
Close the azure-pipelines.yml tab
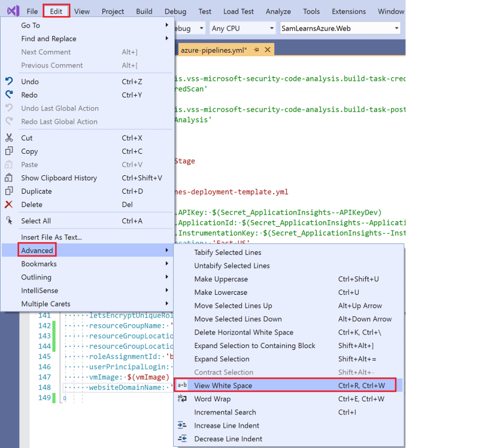[268, 50]
